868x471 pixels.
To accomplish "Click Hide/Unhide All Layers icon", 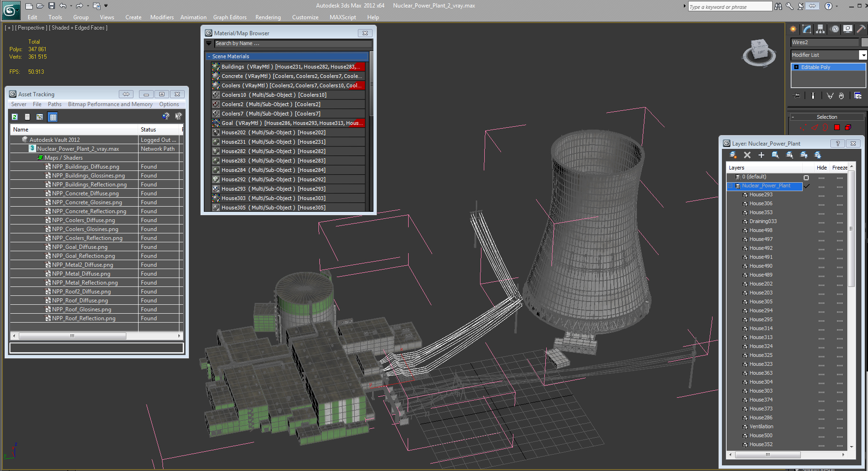I will 804,155.
